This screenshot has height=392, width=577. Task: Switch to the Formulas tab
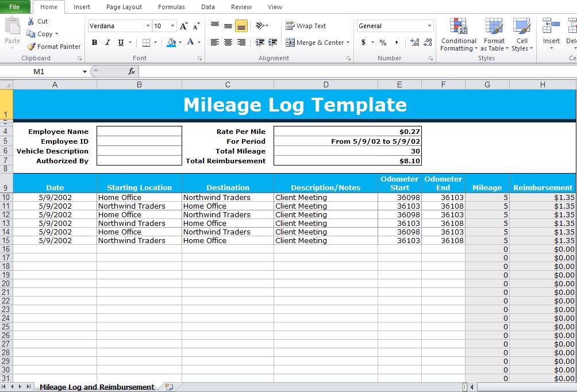coord(171,7)
